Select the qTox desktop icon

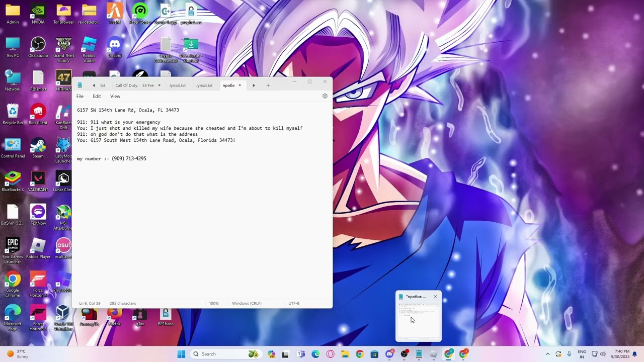click(x=140, y=316)
